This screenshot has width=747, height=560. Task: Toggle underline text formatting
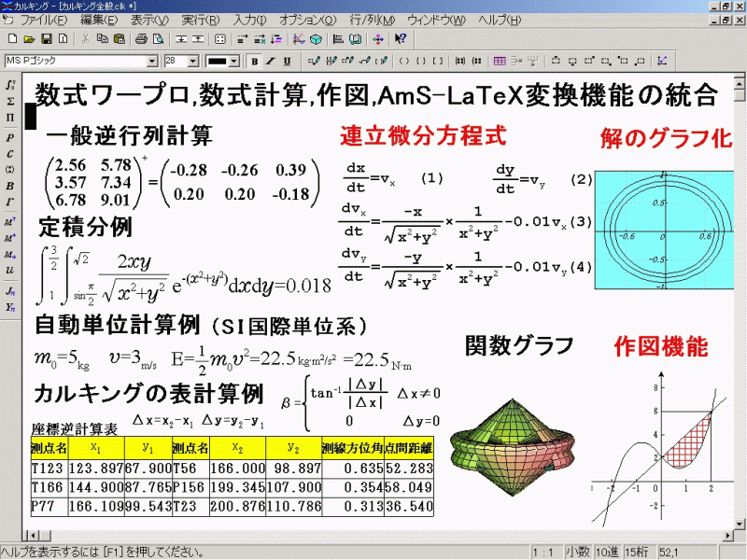click(287, 62)
